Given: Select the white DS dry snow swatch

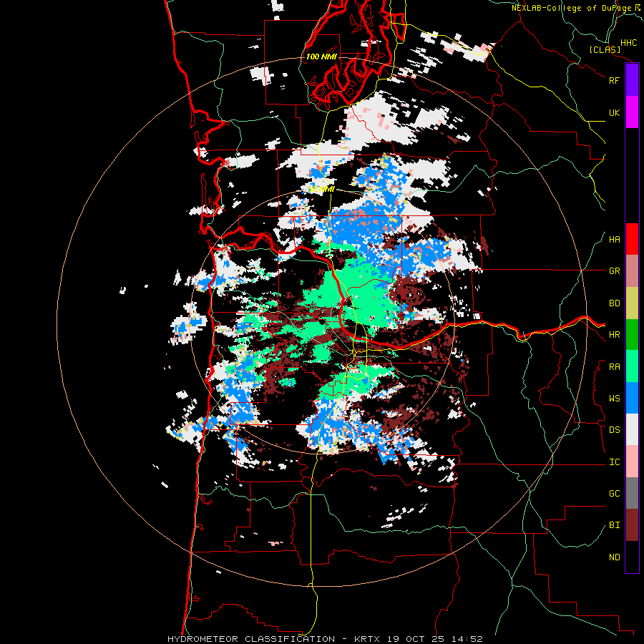Looking at the screenshot, I should [632, 429].
